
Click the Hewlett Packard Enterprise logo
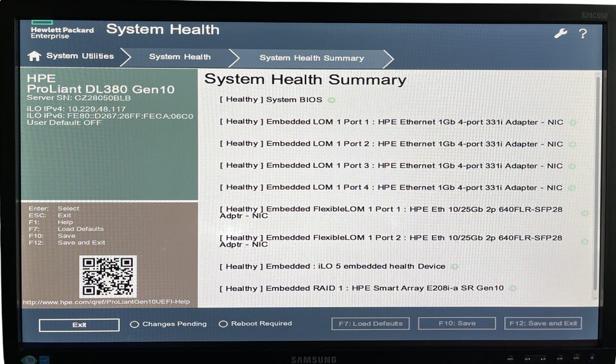click(x=62, y=30)
